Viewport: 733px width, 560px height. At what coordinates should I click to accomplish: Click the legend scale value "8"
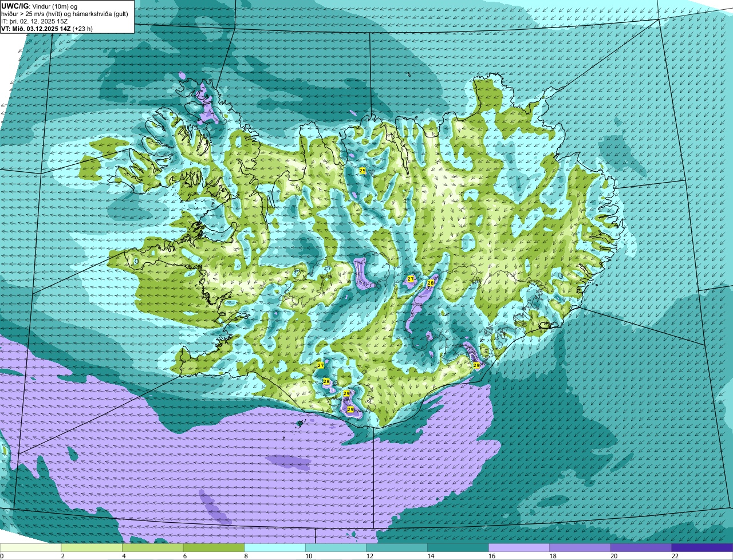(x=246, y=556)
